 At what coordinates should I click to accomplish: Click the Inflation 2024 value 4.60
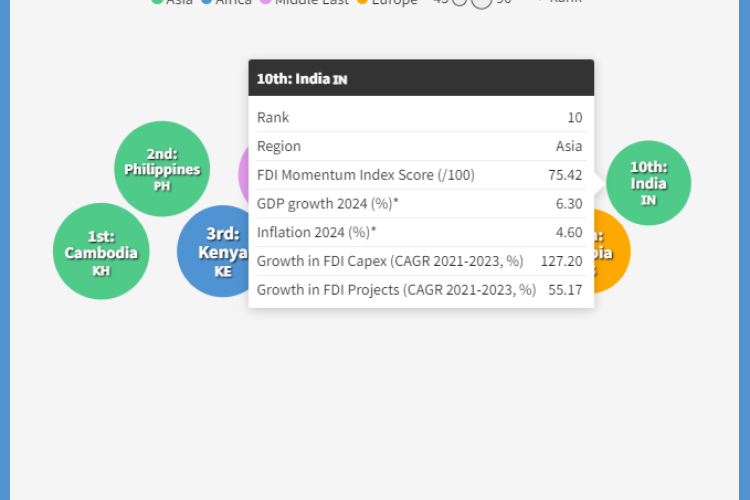pyautogui.click(x=569, y=233)
